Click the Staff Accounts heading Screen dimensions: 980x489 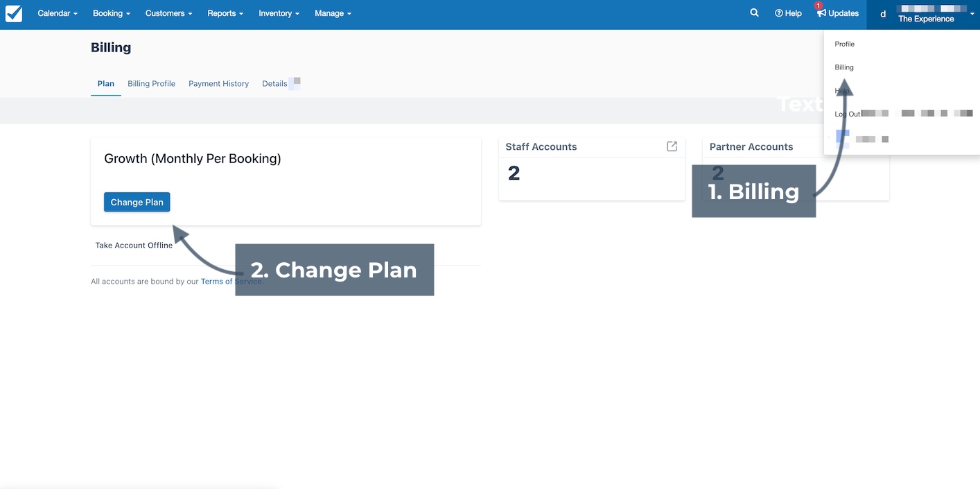coord(541,146)
